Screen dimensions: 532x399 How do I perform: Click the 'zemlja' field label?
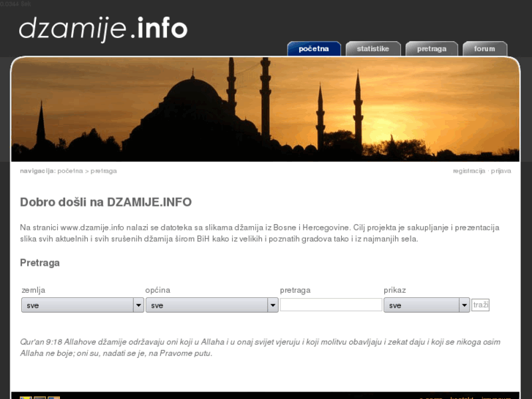coord(33,290)
